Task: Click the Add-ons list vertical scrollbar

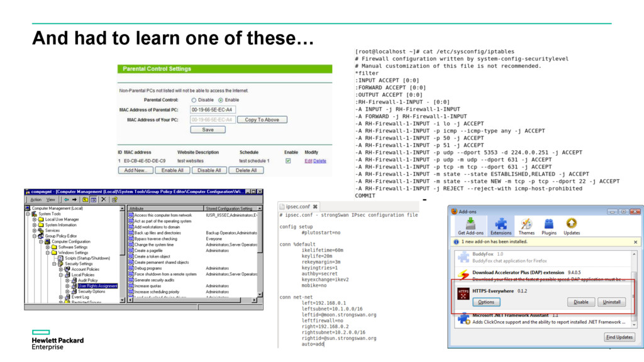Action: 634,289
